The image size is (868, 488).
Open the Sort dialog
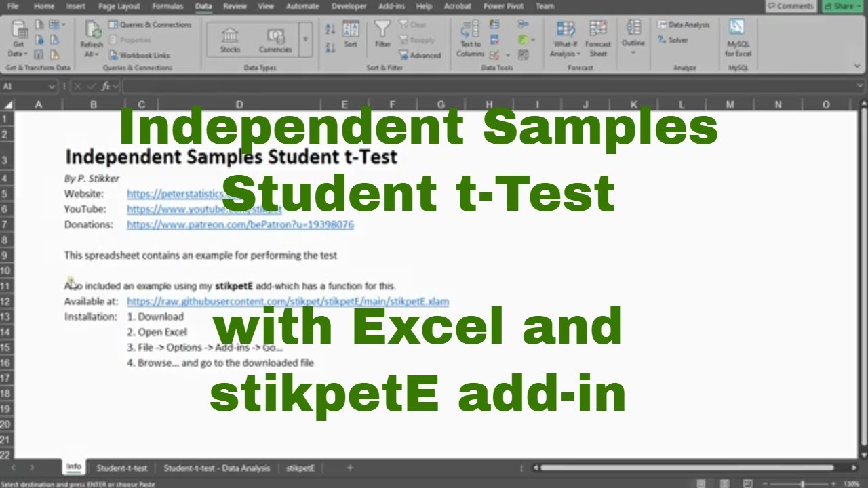(x=351, y=34)
